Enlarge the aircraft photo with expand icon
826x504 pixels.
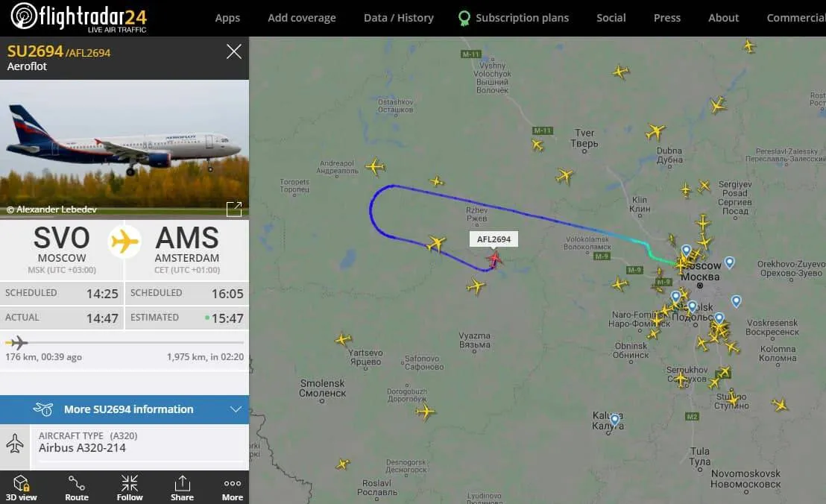click(x=234, y=209)
